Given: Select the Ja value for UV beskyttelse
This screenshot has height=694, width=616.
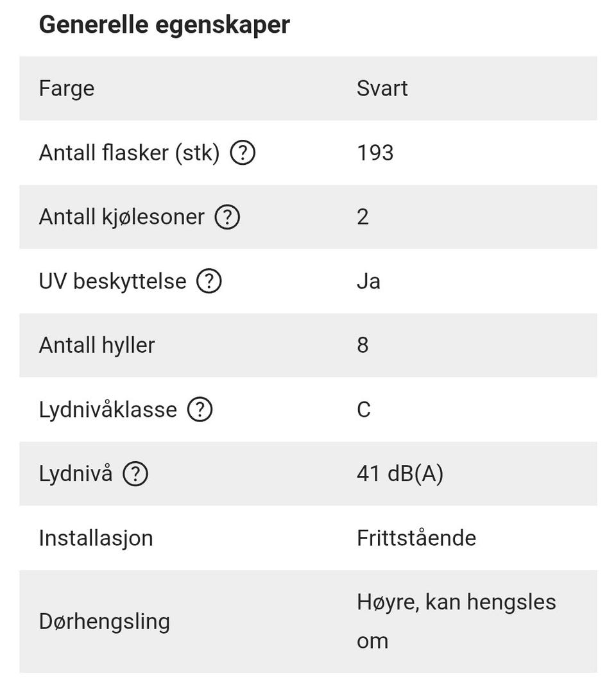Looking at the screenshot, I should [368, 282].
